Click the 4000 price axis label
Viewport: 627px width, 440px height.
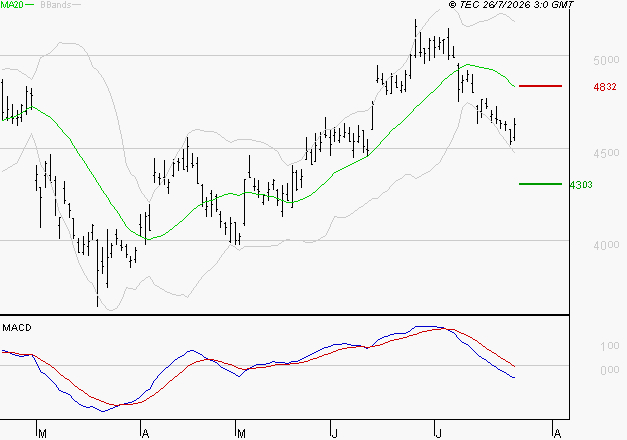606,245
